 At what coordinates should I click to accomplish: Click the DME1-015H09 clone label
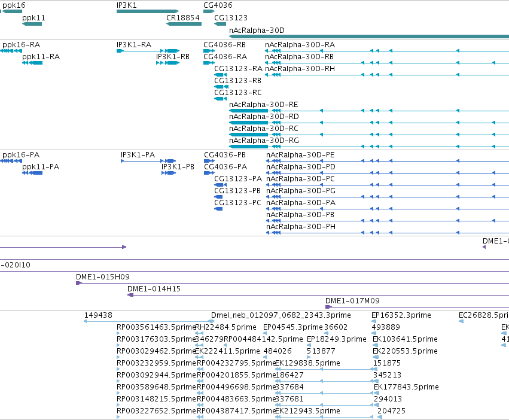point(103,277)
